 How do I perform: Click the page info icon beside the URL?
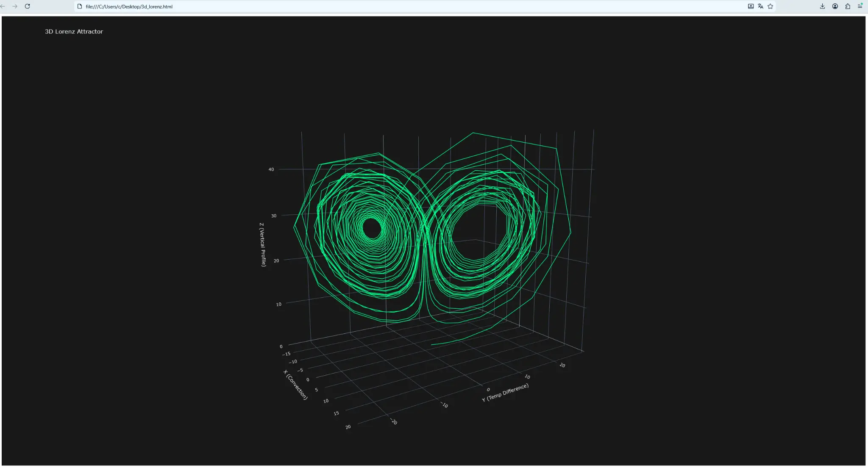(x=79, y=6)
